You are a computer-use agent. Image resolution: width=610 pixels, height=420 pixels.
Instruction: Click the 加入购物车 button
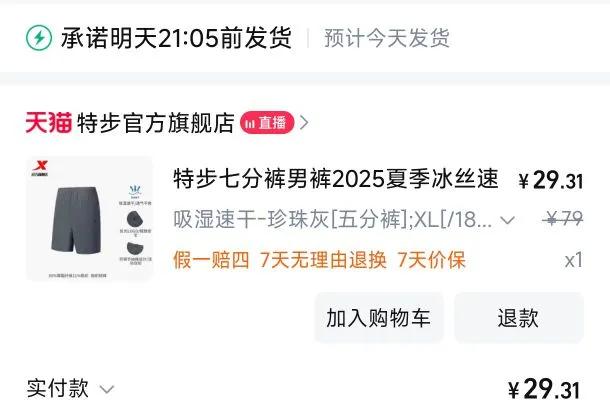379,318
